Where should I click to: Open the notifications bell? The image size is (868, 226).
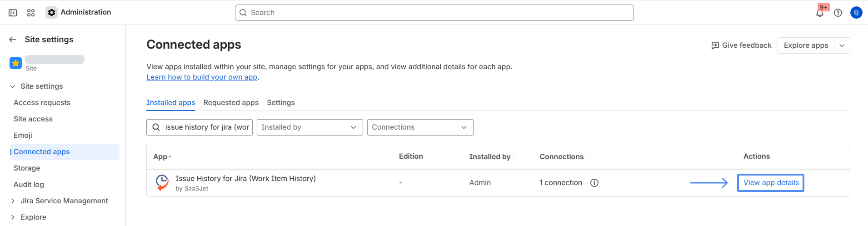coord(820,13)
